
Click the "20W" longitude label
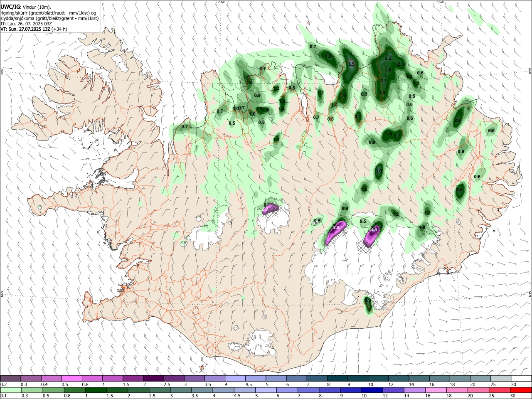pos(221,2)
